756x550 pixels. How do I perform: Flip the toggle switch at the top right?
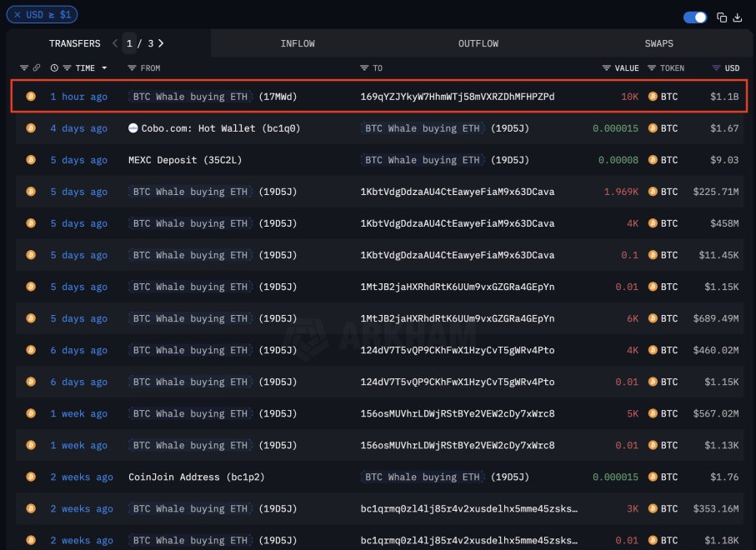coord(694,16)
